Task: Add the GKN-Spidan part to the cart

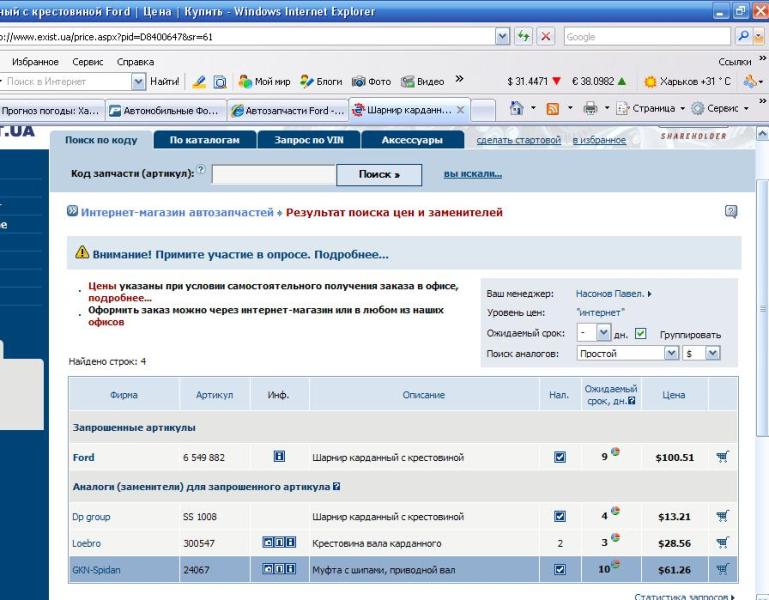Action: [x=722, y=569]
